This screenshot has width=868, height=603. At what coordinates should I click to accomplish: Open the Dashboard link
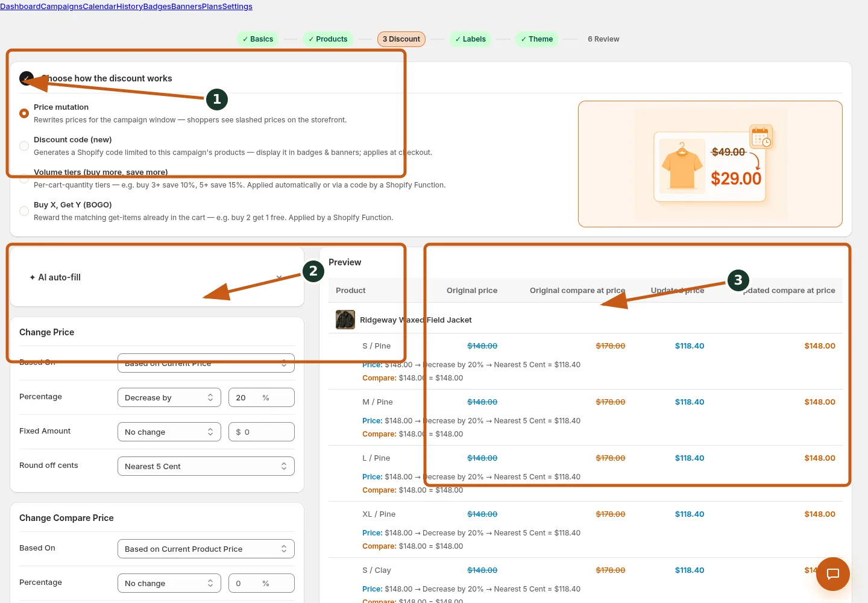pos(20,7)
